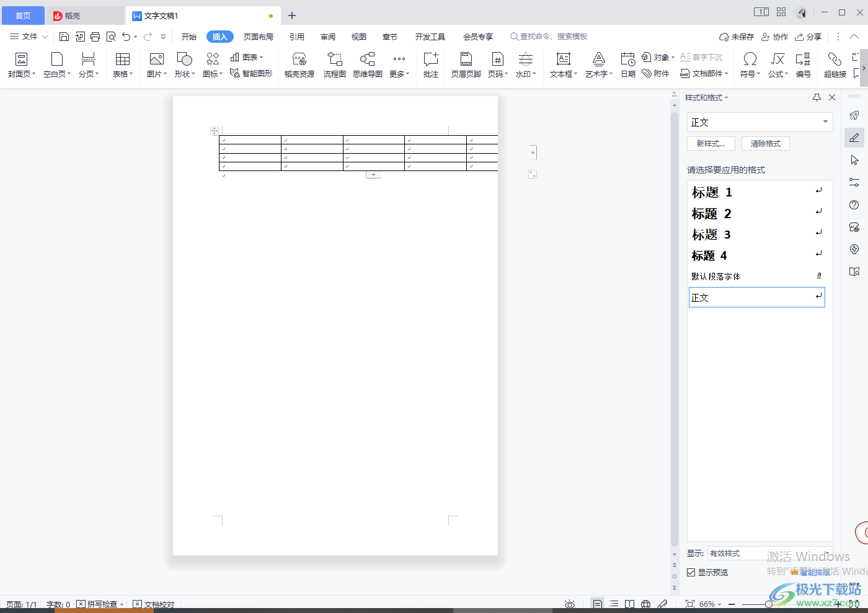The height and width of the screenshot is (613, 868).
Task: Switch to the 页面布局 ribbon tab
Action: point(259,37)
